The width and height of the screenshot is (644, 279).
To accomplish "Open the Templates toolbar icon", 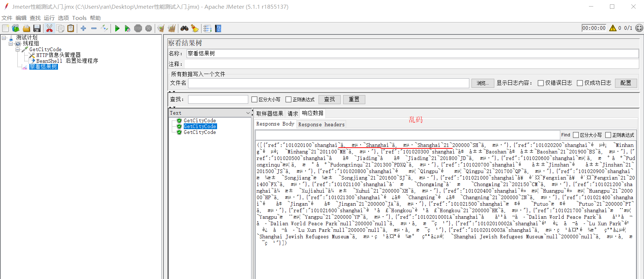I will (x=16, y=28).
